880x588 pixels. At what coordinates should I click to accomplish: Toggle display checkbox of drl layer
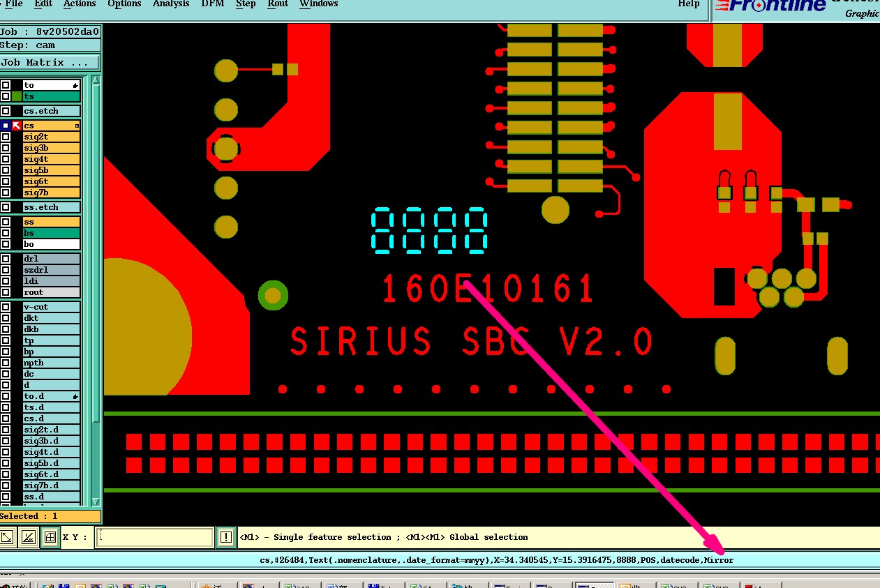(x=6, y=259)
